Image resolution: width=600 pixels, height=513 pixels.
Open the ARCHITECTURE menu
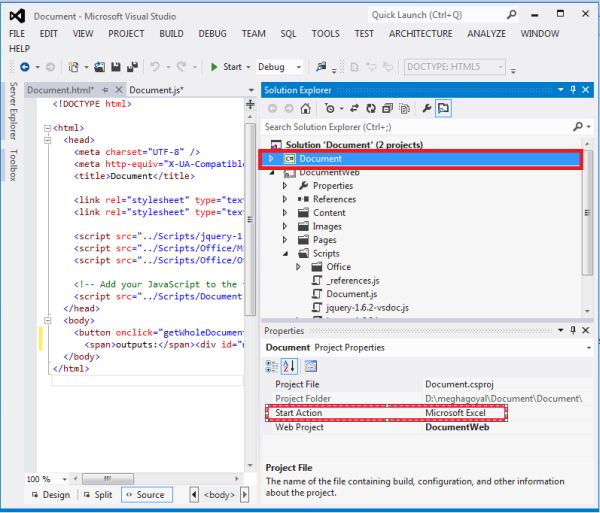point(420,33)
